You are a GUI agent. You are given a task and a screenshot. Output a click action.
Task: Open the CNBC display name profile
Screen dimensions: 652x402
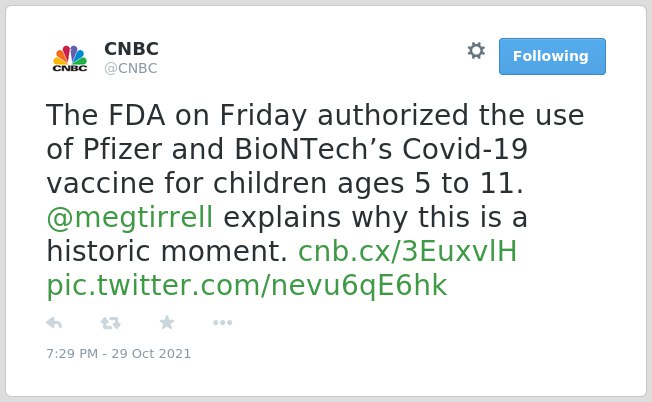click(x=131, y=49)
